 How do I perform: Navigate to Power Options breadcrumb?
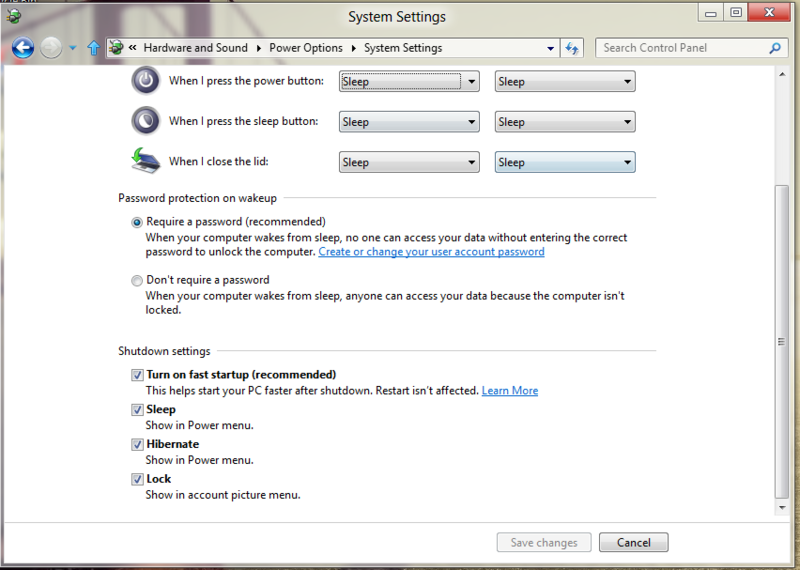coord(306,48)
